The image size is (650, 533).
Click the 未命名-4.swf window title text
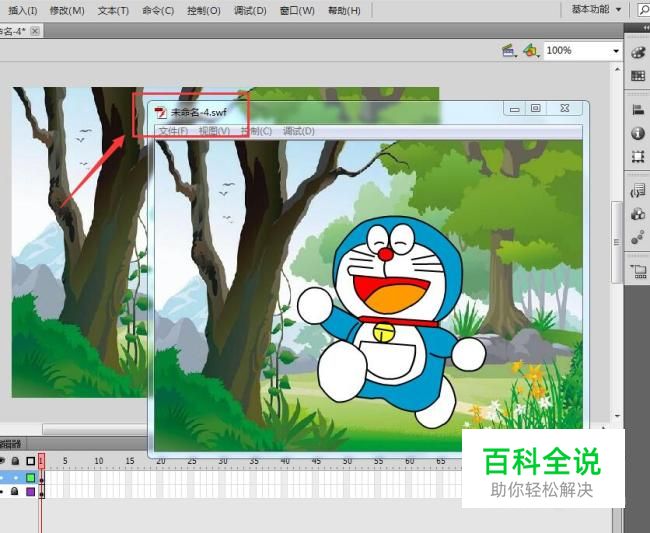[x=199, y=112]
